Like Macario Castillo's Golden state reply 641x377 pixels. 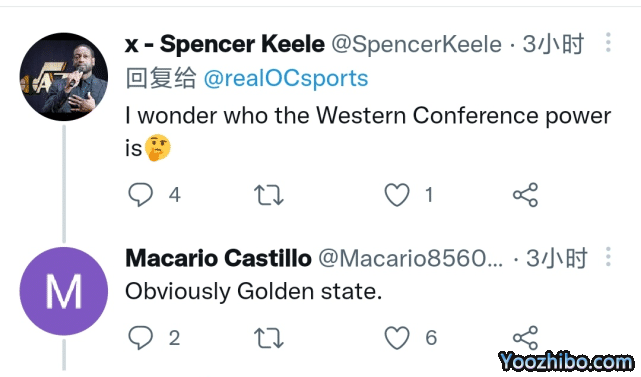(x=397, y=338)
